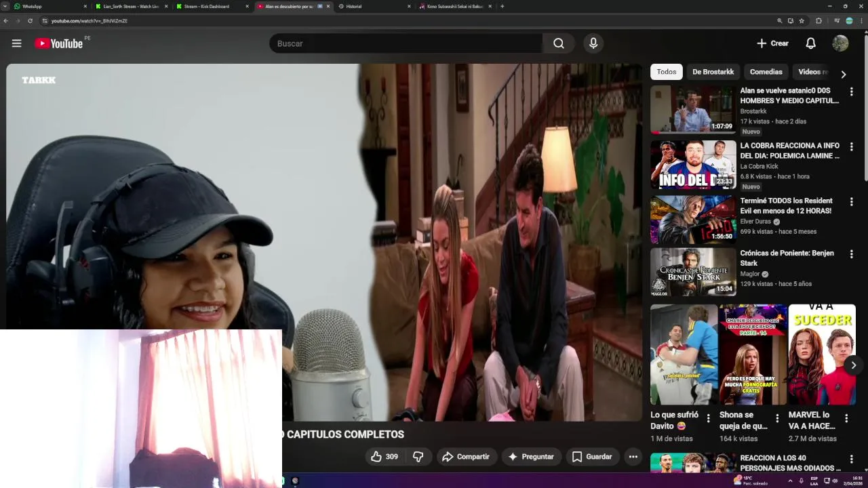Open the YouTube hamburger guide menu
The height and width of the screenshot is (488, 868).
tap(16, 43)
